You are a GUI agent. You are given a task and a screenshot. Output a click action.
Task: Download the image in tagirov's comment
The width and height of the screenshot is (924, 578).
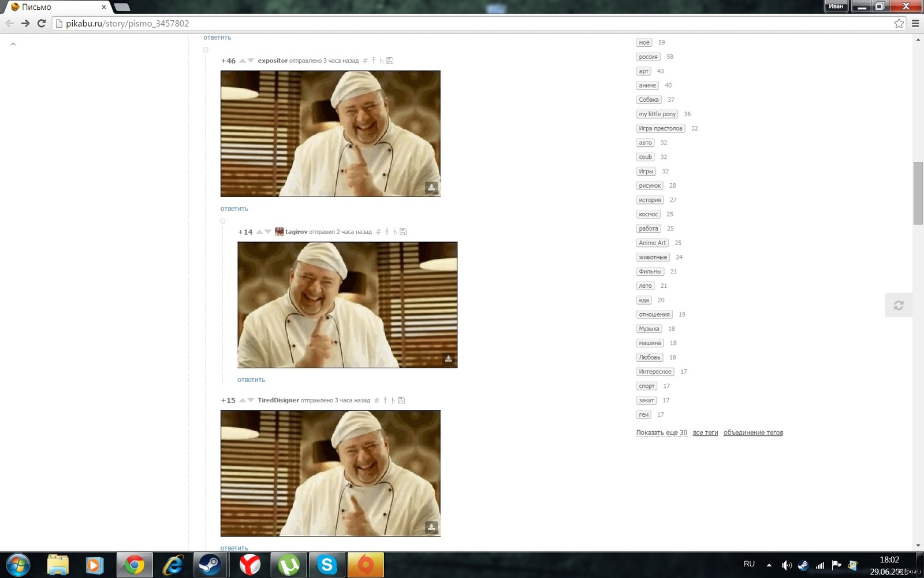[448, 359]
